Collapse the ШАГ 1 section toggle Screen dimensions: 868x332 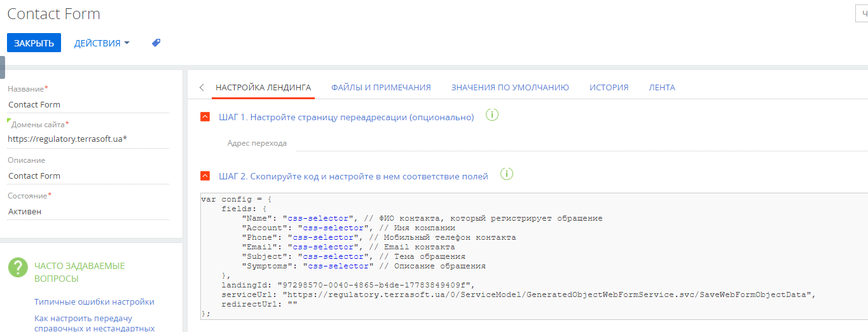[x=205, y=117]
